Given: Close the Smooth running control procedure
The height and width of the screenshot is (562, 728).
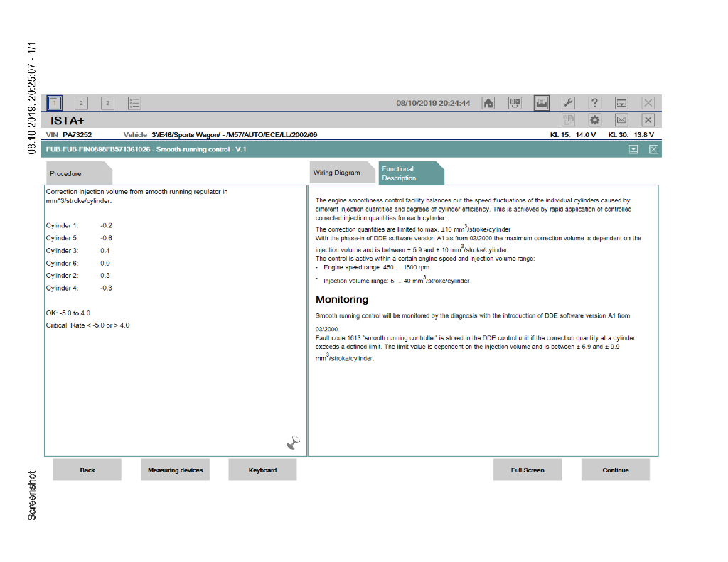Looking at the screenshot, I should [x=654, y=149].
